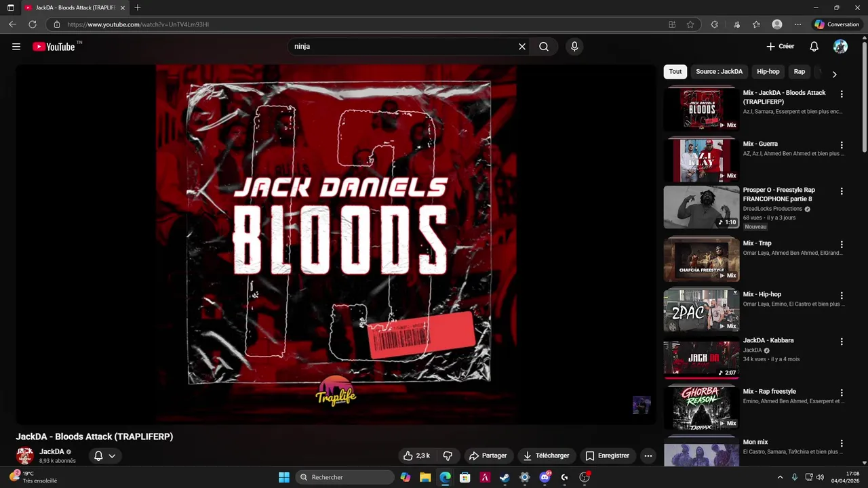868x488 pixels.
Task: Open the YouTube account avatar menu
Action: pyautogui.click(x=840, y=47)
